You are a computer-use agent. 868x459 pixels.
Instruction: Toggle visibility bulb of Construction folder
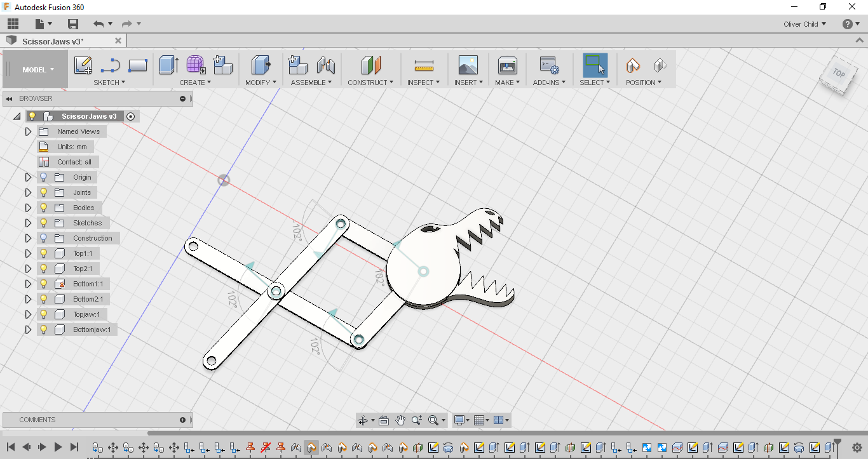click(44, 238)
